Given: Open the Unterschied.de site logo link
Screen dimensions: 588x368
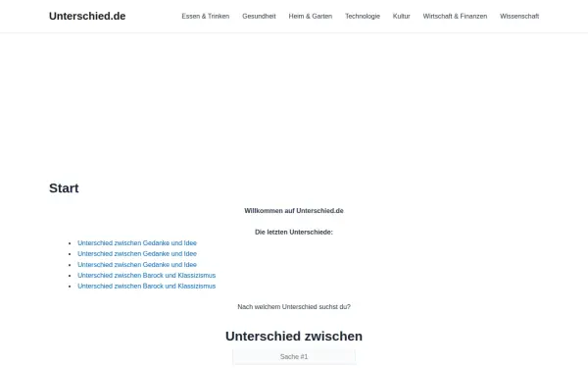Looking at the screenshot, I should pos(87,16).
